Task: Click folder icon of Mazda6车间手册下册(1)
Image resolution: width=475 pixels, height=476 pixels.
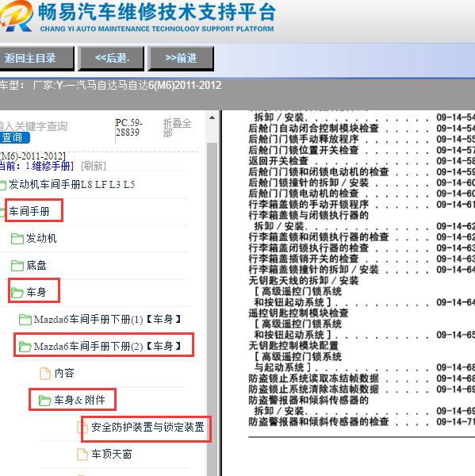Action: [x=25, y=320]
